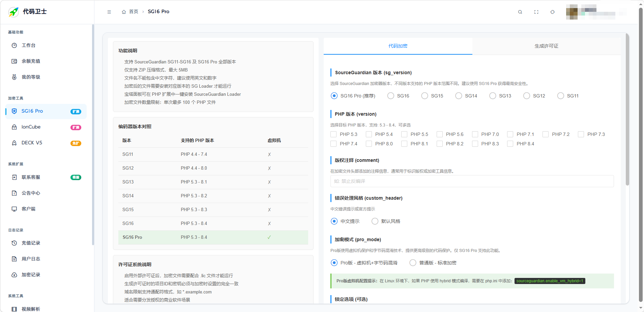Click the IonCube lock icon
Screen dimensions: 644x312
pyautogui.click(x=14, y=127)
